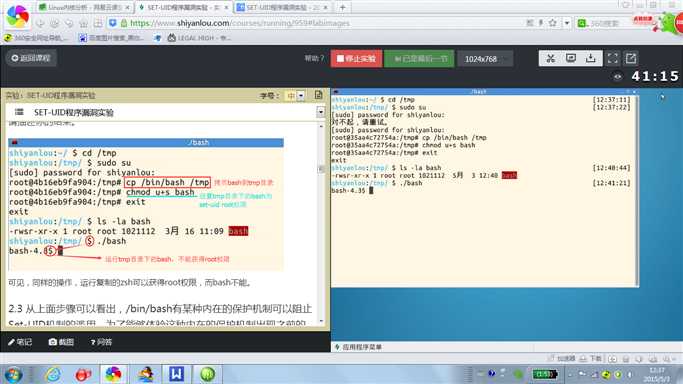This screenshot has width=683, height=384.
Task: Click the terminal window close button
Action: coord(634,91)
